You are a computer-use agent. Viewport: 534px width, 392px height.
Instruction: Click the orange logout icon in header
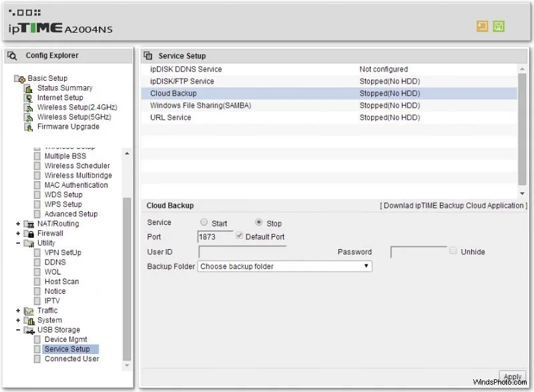(482, 26)
